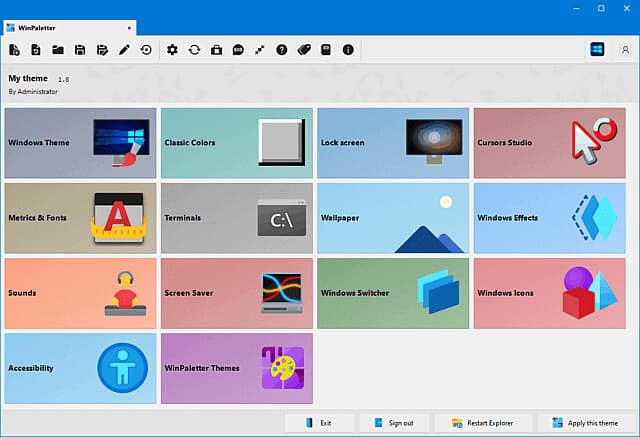
Task: Click the Exit button
Action: coord(319,423)
